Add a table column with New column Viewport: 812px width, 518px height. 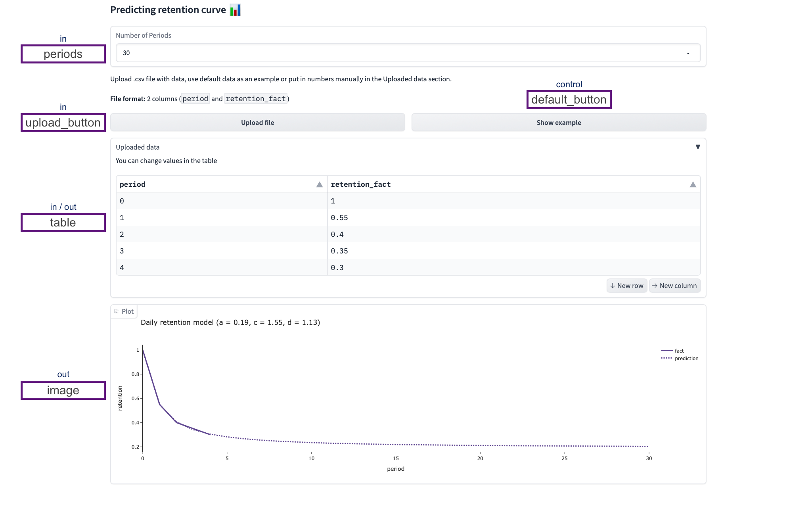[x=674, y=286]
